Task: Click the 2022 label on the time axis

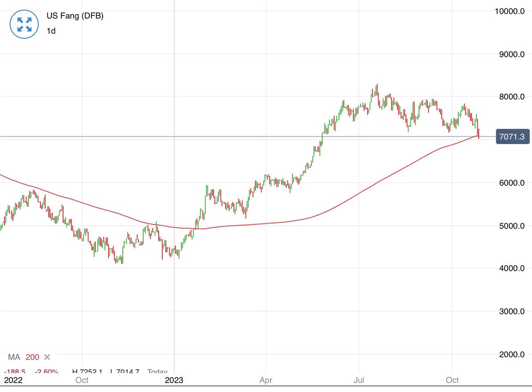Action: [13, 380]
